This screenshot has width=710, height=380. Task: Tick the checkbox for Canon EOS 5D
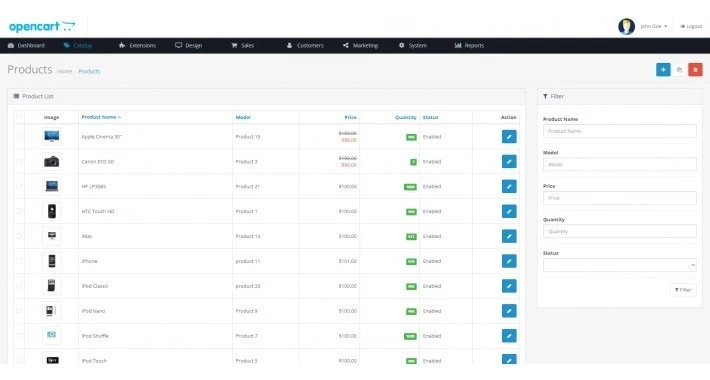(19, 162)
